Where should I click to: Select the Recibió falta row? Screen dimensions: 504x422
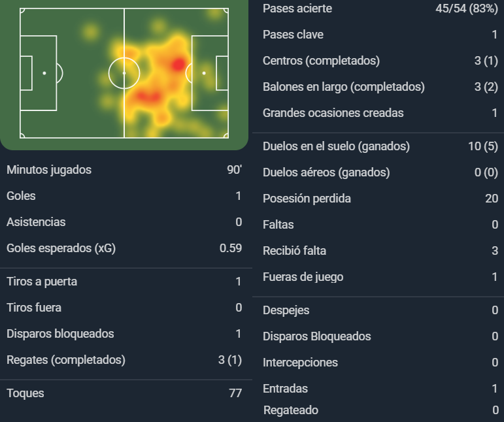pyautogui.click(x=380, y=251)
